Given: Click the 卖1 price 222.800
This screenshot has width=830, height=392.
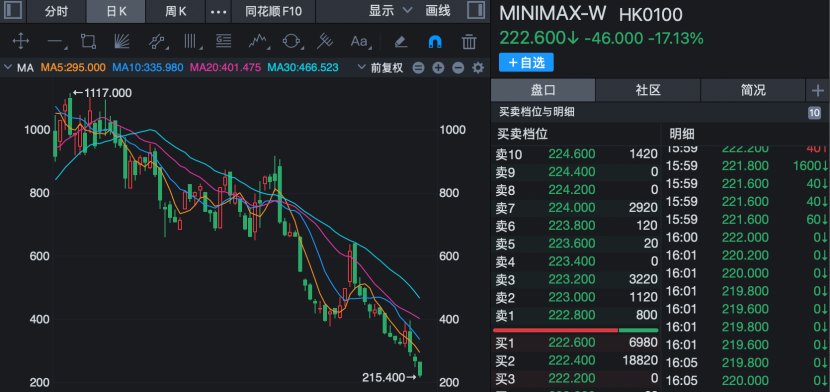Looking at the screenshot, I should tap(572, 315).
